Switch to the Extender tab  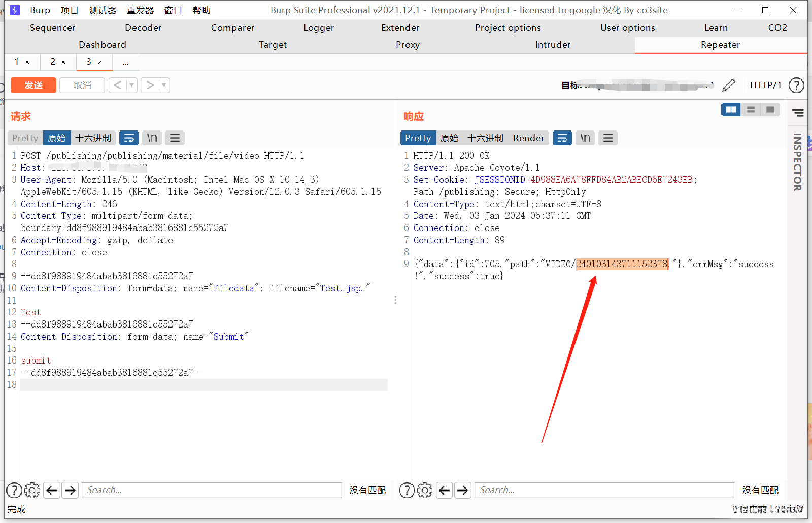click(400, 28)
